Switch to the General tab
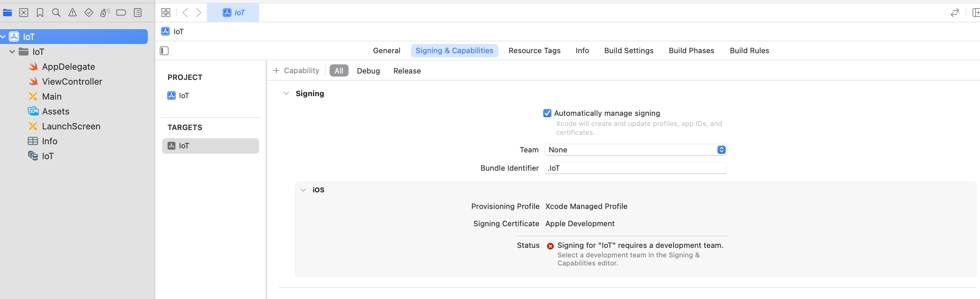This screenshot has height=299, width=980. 387,50
